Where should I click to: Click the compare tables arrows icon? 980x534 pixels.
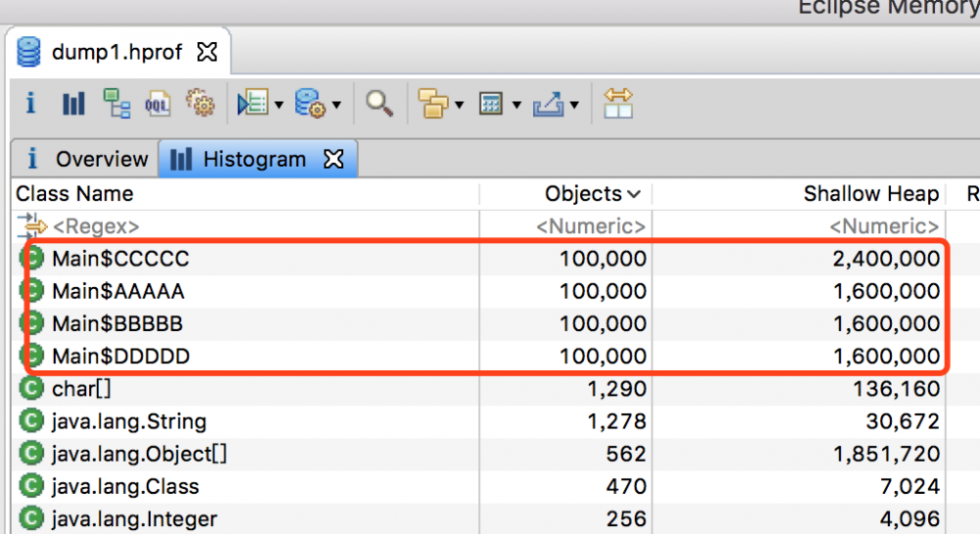(x=618, y=103)
